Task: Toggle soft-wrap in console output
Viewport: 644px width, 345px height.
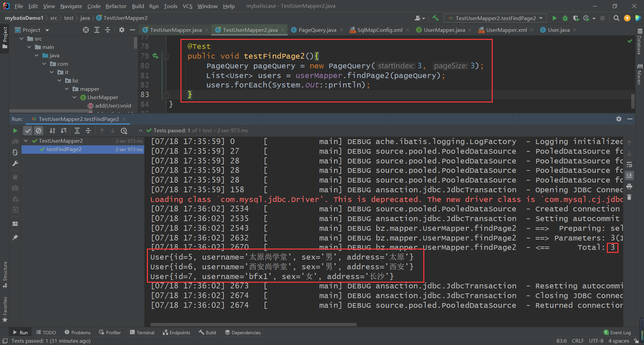Action: point(629,164)
